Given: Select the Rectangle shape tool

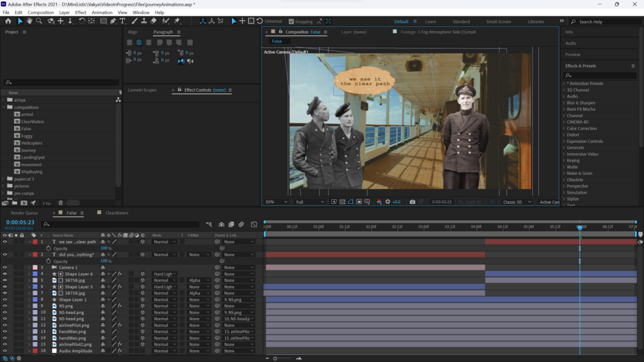Looking at the screenshot, I should [x=103, y=21].
